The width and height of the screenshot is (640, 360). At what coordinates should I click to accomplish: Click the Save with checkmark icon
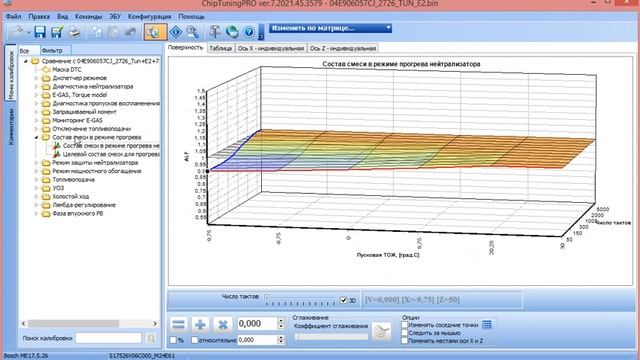tap(57, 32)
